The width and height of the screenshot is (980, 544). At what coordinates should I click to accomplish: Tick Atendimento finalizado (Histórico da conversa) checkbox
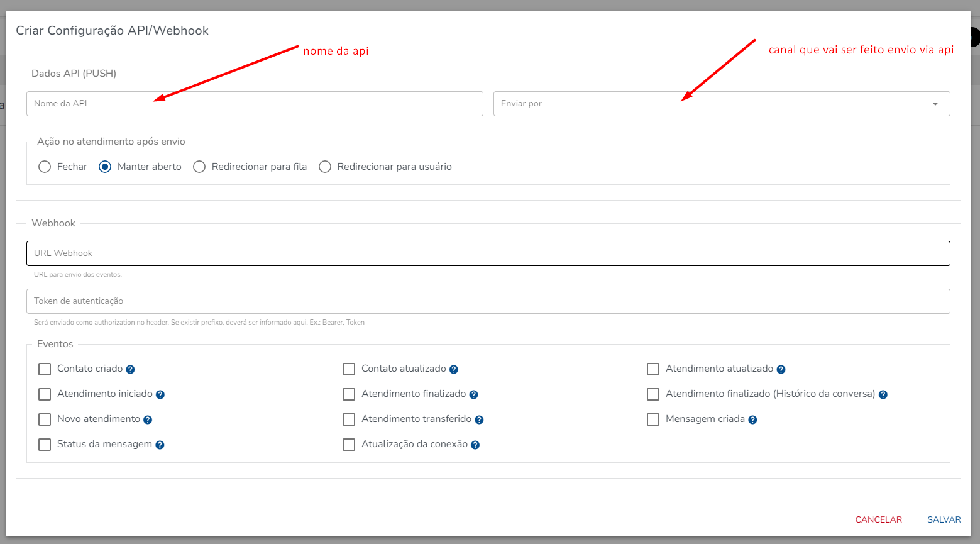coord(653,394)
